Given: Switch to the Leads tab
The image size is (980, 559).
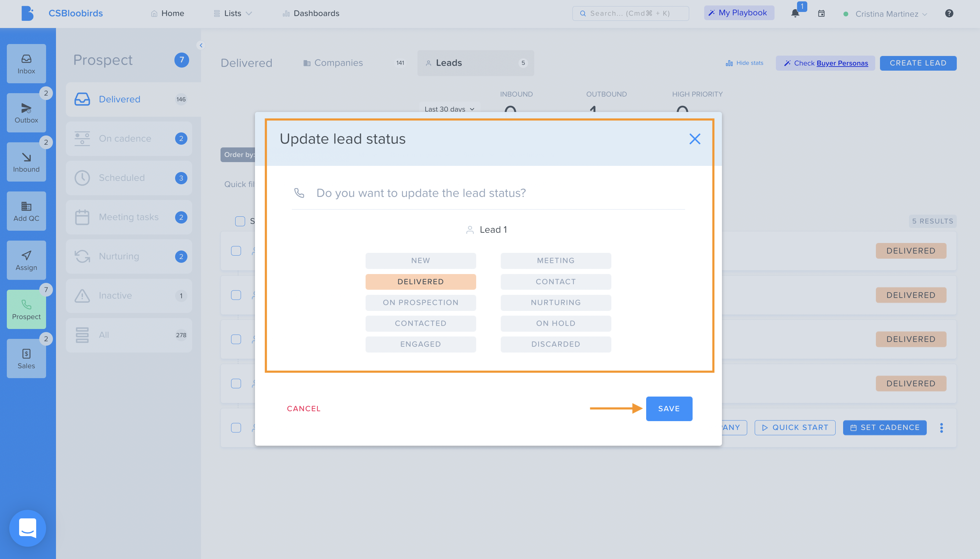Looking at the screenshot, I should 475,63.
